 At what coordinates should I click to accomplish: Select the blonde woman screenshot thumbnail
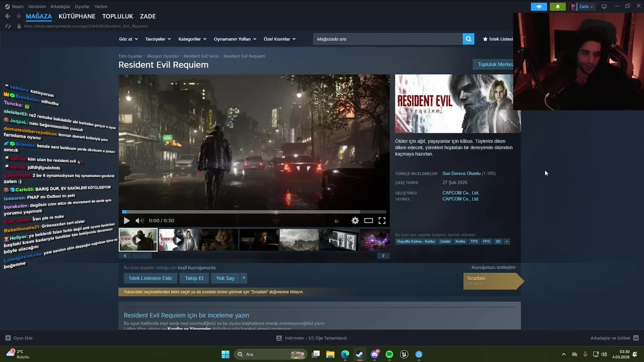218,240
